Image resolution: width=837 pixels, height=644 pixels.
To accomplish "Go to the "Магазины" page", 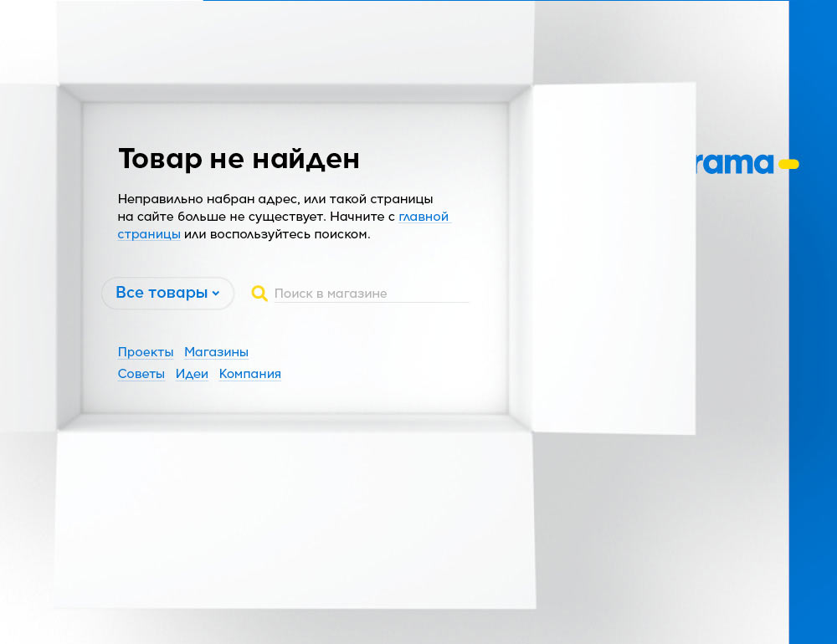I will [216, 352].
